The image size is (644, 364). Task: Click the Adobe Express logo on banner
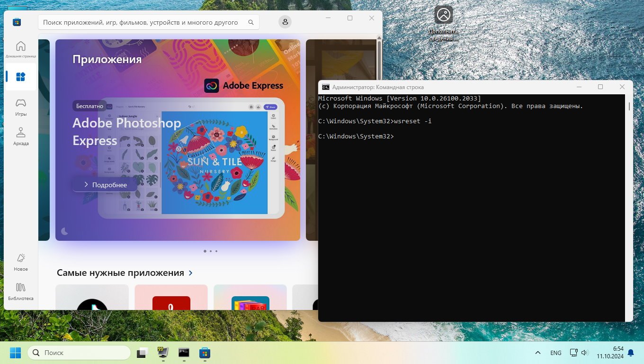[244, 86]
